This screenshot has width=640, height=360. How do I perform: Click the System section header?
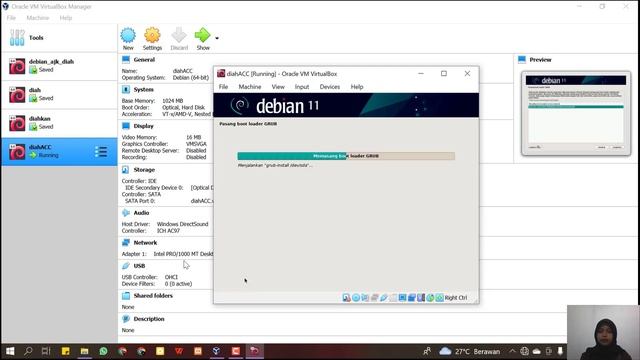pos(144,89)
